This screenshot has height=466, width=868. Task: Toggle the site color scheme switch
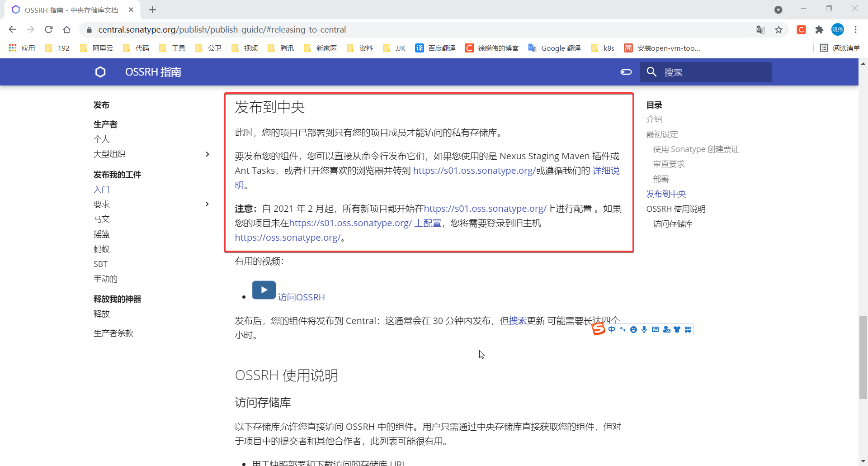point(626,72)
